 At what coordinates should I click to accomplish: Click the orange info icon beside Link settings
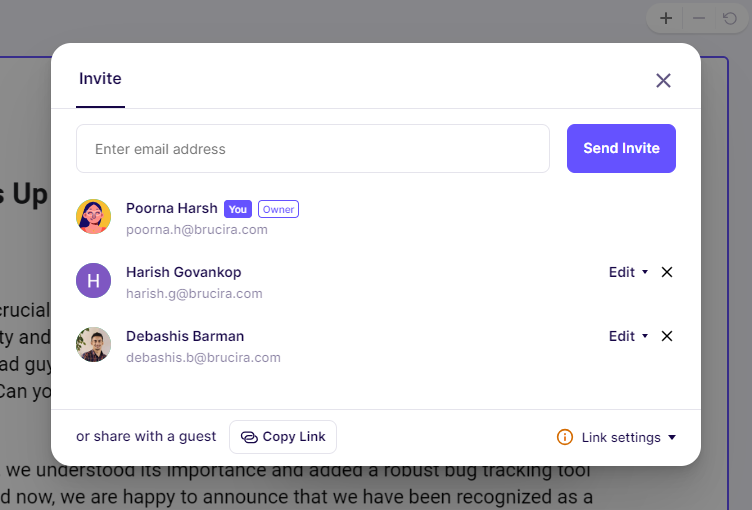click(x=564, y=437)
